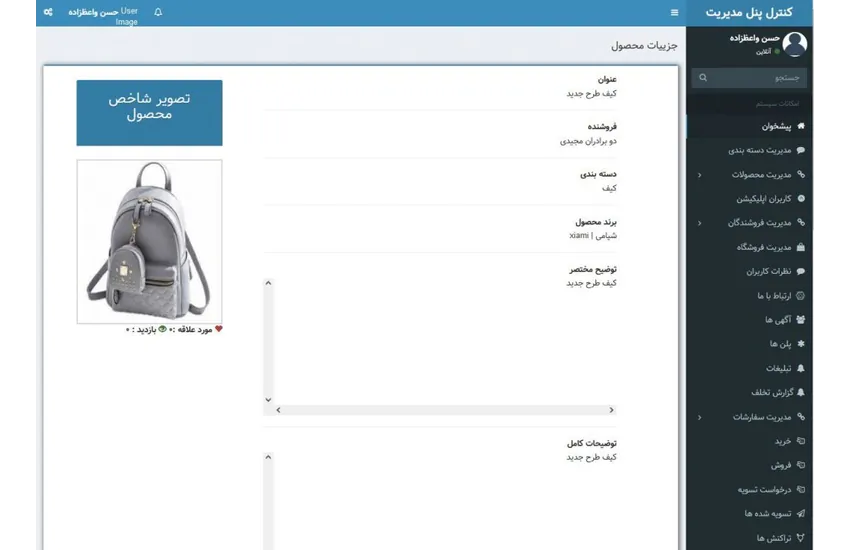Open درخواست تسویه menu item
The height and width of the screenshot is (550, 850).
749,489
